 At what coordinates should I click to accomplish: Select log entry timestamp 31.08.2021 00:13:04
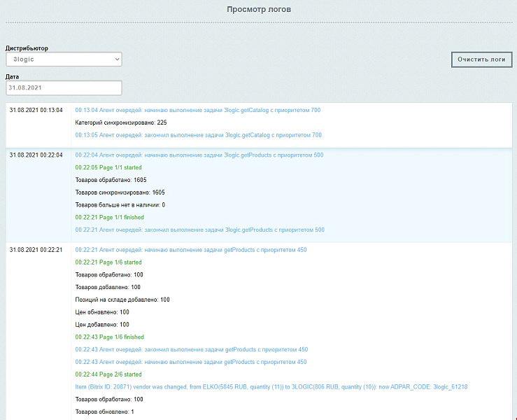pos(36,111)
